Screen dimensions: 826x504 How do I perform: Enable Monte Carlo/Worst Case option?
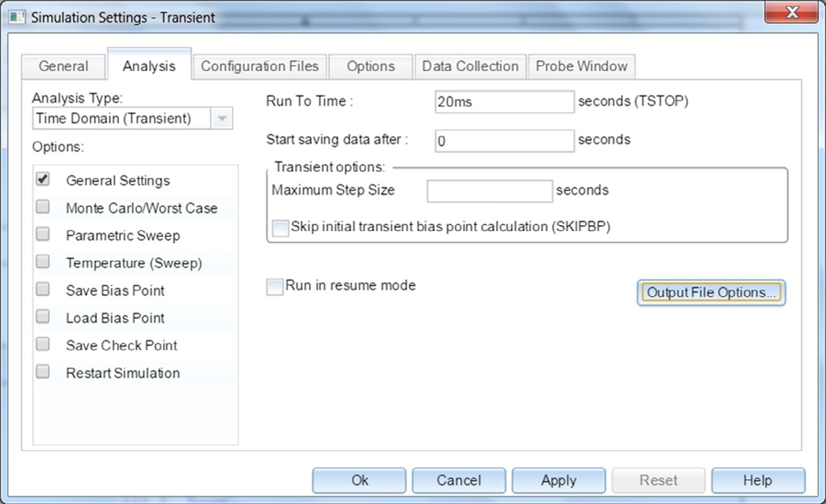pos(43,207)
